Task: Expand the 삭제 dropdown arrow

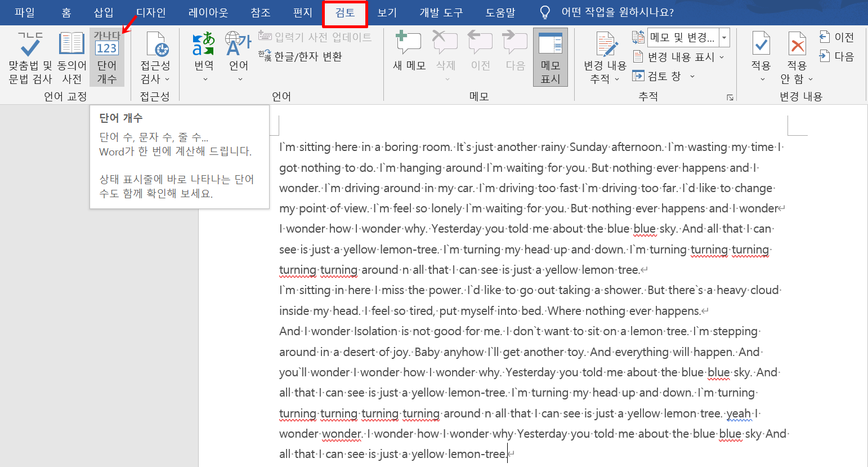Action: [446, 79]
